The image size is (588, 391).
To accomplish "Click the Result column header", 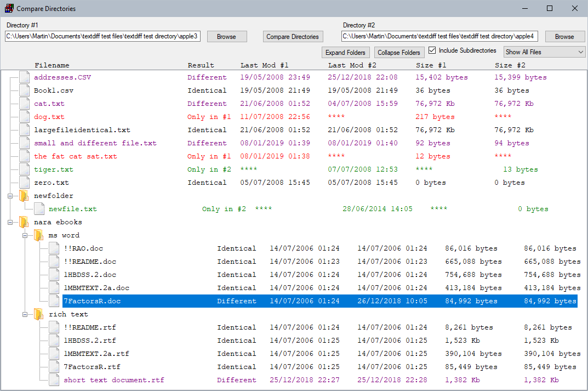I will tap(201, 65).
